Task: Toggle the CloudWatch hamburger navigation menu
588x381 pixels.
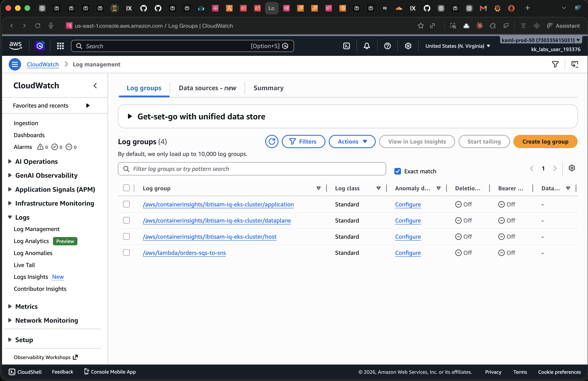Action: point(15,64)
